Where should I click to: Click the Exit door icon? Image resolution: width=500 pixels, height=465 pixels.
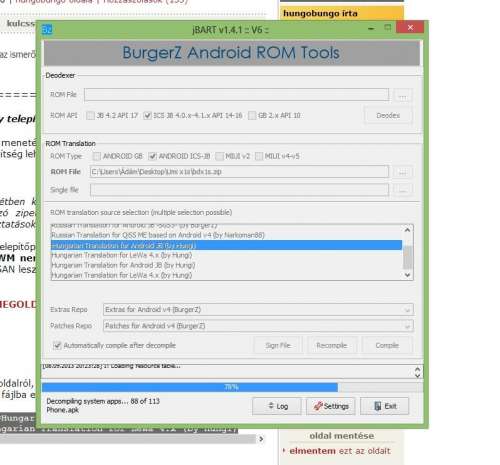[378, 406]
